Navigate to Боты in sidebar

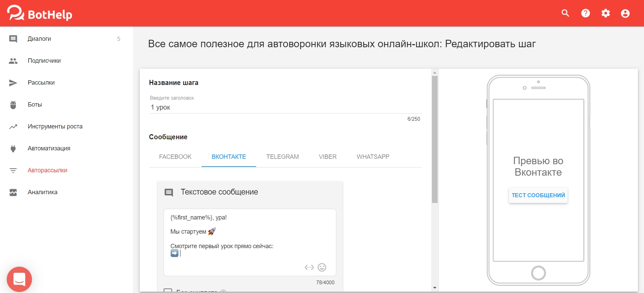(x=35, y=105)
